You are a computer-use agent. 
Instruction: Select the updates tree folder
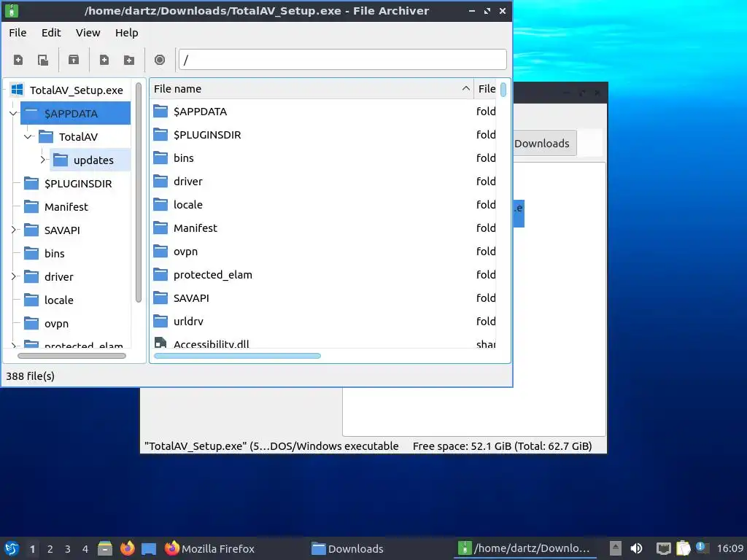(90, 160)
